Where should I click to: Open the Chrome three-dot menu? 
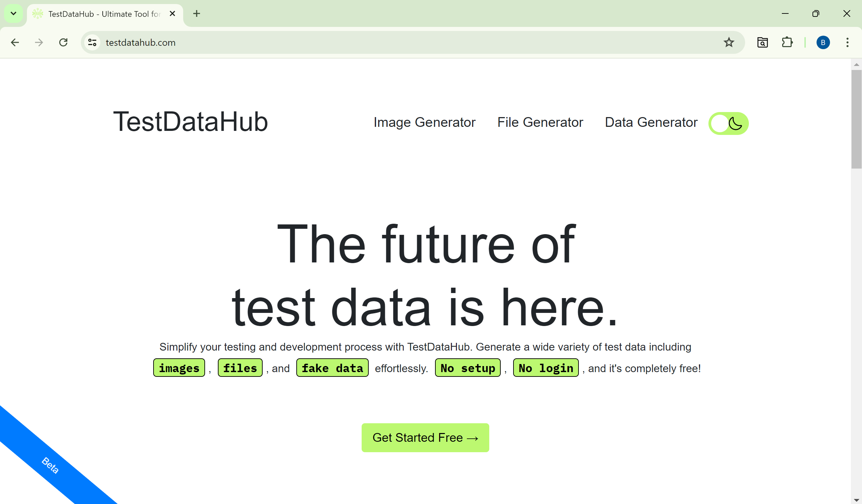coord(847,42)
